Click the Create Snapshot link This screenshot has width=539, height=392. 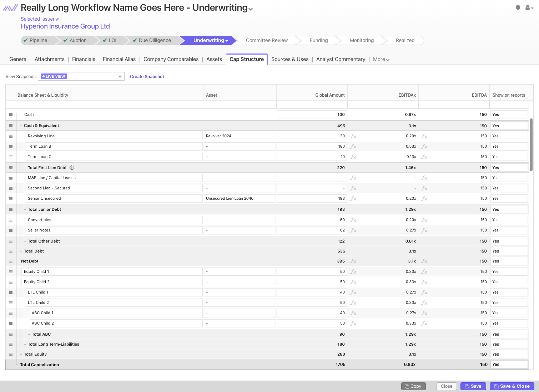tap(147, 77)
